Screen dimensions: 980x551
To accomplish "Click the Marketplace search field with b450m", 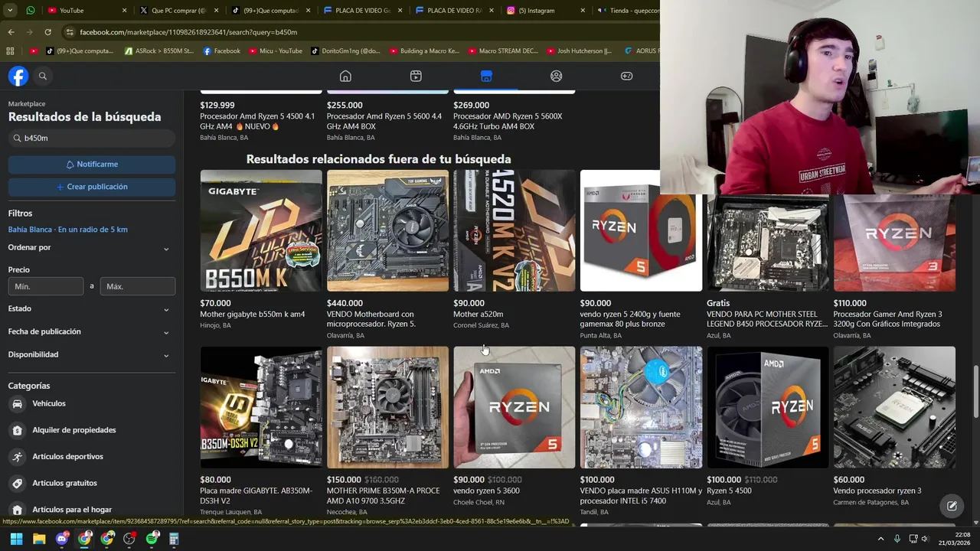I will click(92, 139).
